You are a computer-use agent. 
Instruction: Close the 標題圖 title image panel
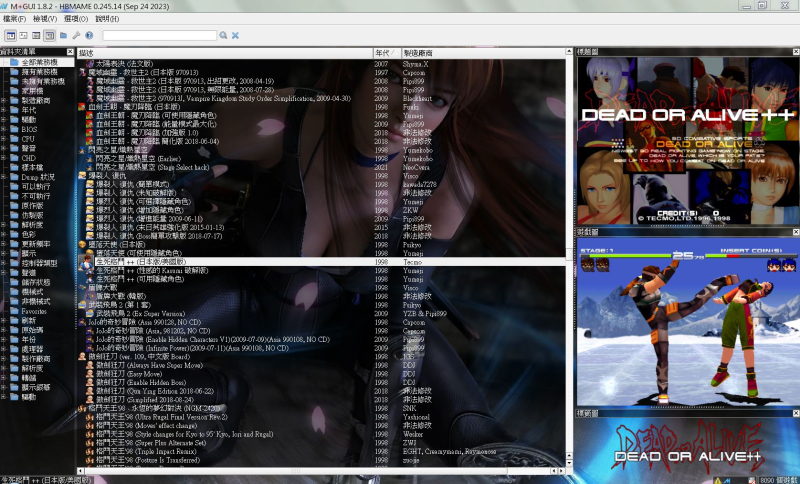pos(796,52)
